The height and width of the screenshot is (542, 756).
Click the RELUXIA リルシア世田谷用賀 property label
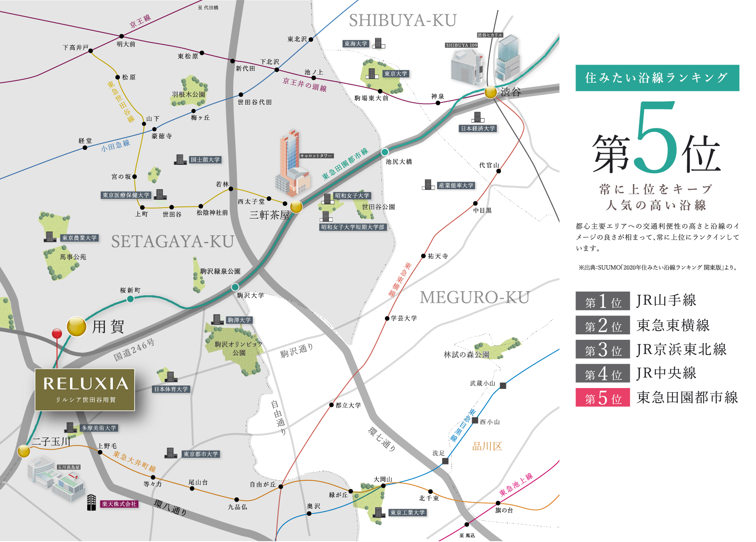coord(85,390)
